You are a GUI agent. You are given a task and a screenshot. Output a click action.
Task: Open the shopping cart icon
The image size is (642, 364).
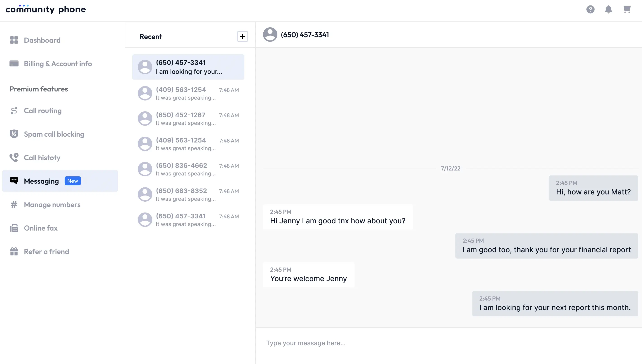(626, 9)
